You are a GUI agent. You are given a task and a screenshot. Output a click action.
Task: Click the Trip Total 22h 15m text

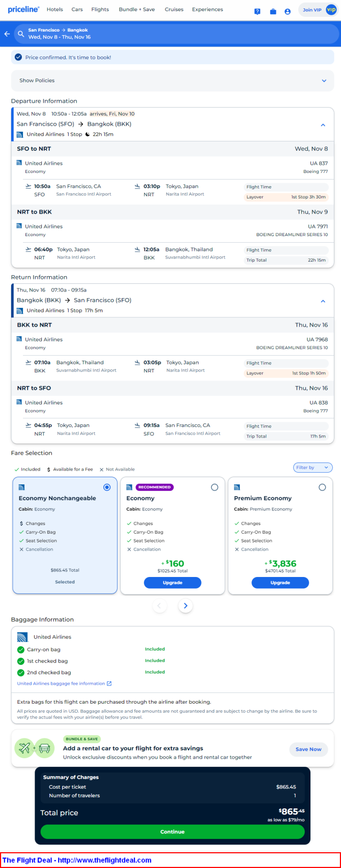(286, 260)
